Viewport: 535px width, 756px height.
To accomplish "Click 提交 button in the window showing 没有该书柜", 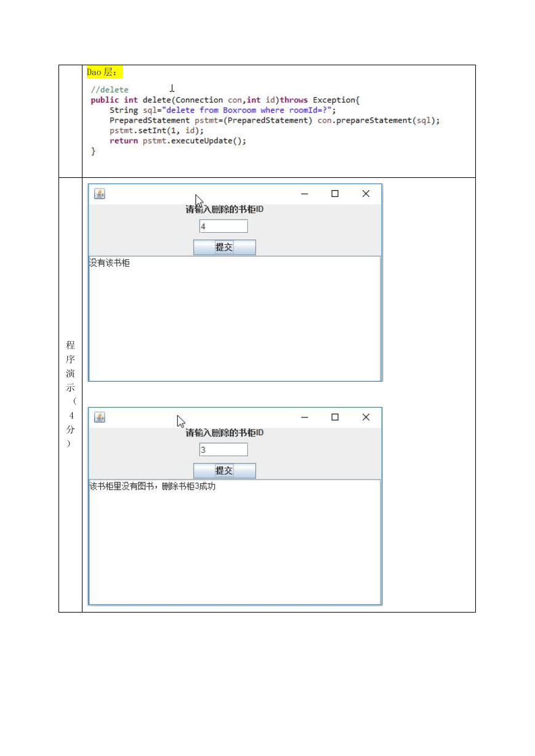I will pos(225,247).
